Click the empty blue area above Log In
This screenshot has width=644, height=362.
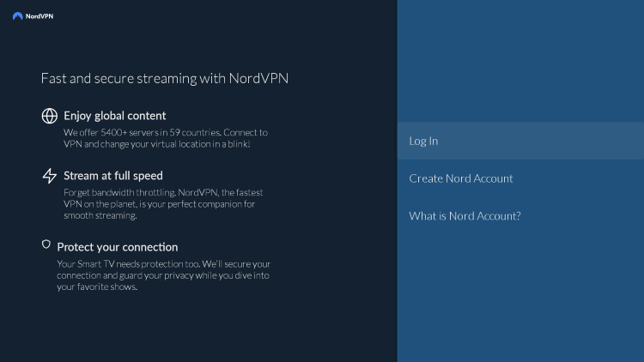tap(520, 62)
